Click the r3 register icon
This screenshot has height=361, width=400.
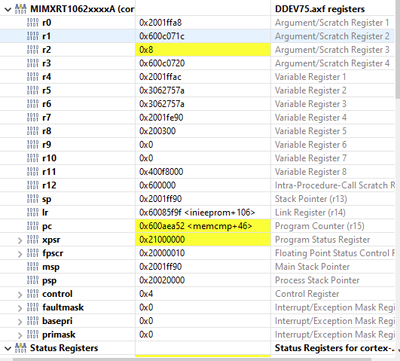pos(33,63)
